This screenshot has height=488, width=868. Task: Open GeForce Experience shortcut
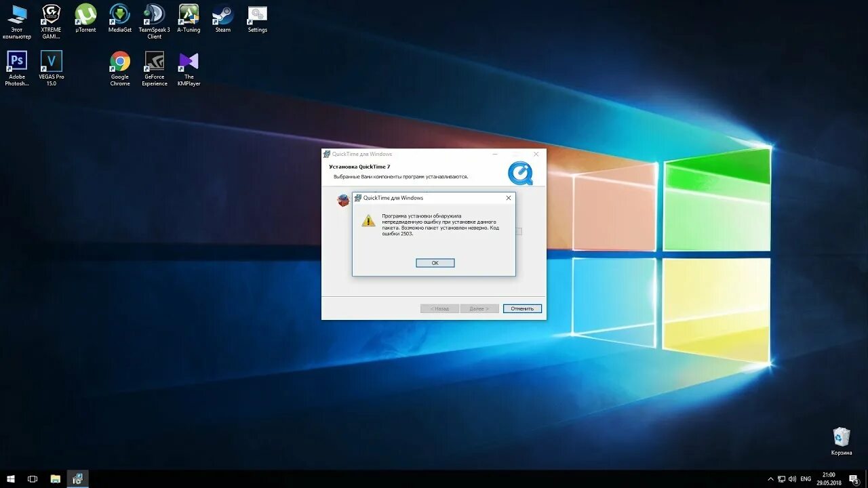(x=155, y=68)
